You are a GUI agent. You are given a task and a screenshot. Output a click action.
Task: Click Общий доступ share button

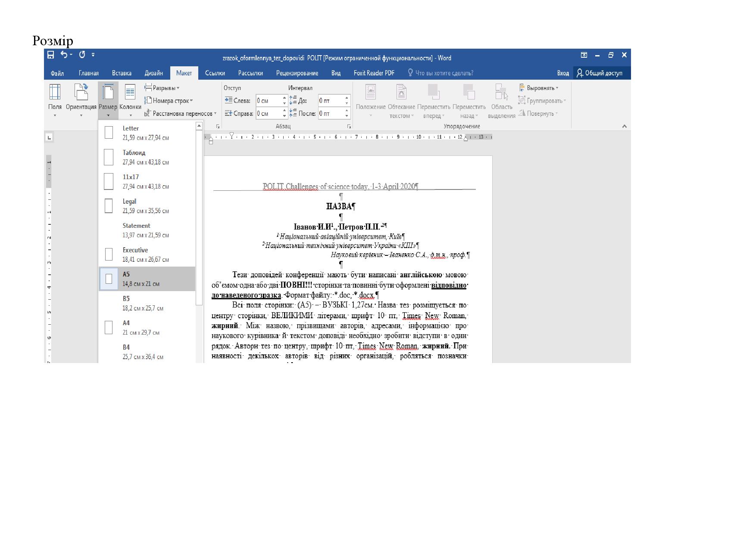(x=600, y=73)
